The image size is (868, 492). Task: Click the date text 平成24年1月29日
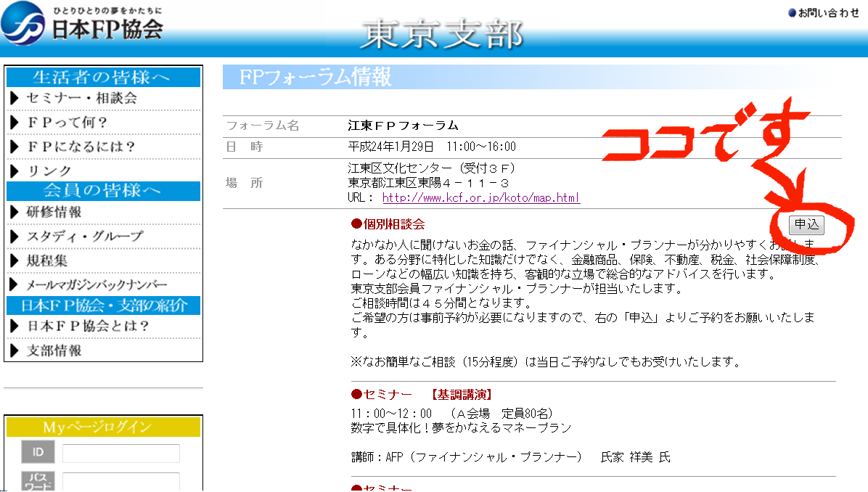click(x=391, y=147)
